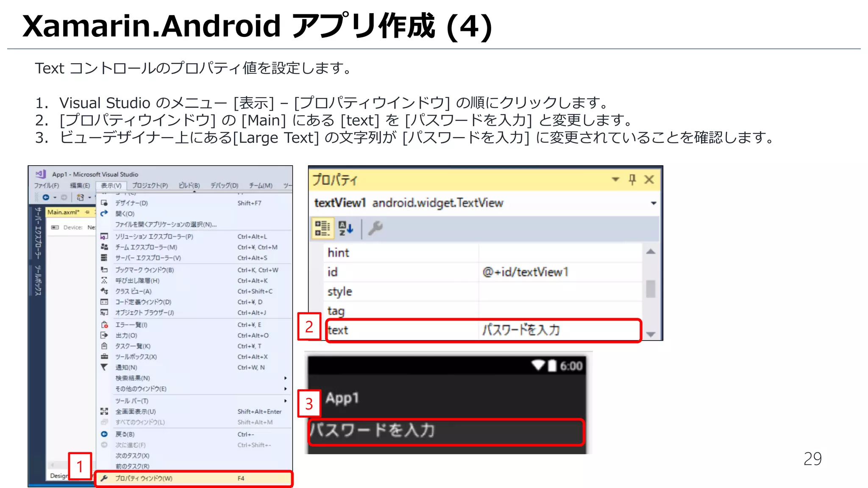The height and width of the screenshot is (488, 868).
Task: Open 通知(N) with the flag icon
Action: pos(195,367)
